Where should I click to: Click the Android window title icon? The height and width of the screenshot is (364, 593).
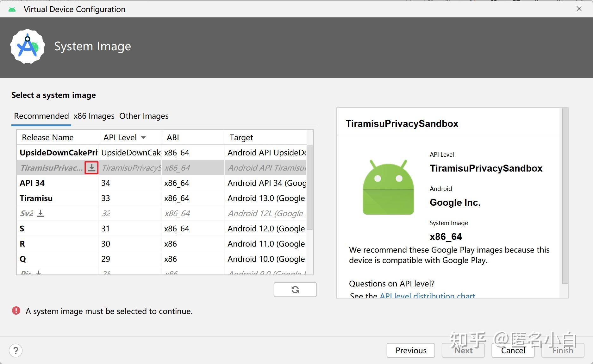[12, 9]
